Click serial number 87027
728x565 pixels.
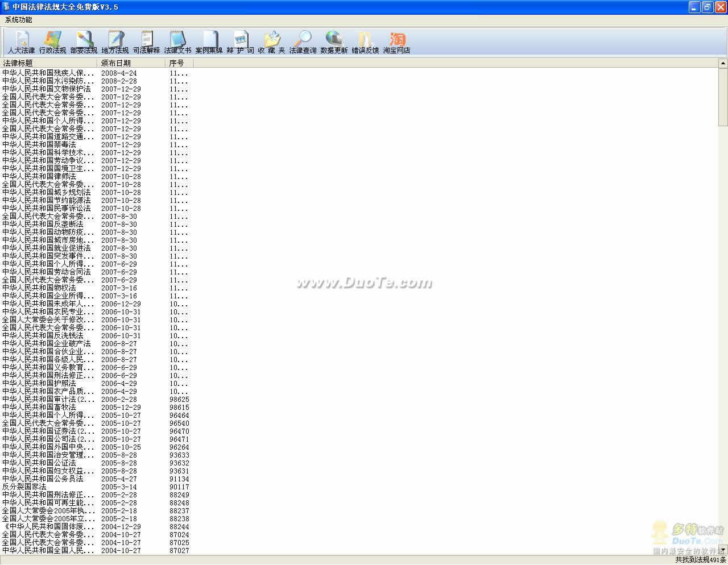pos(179,551)
